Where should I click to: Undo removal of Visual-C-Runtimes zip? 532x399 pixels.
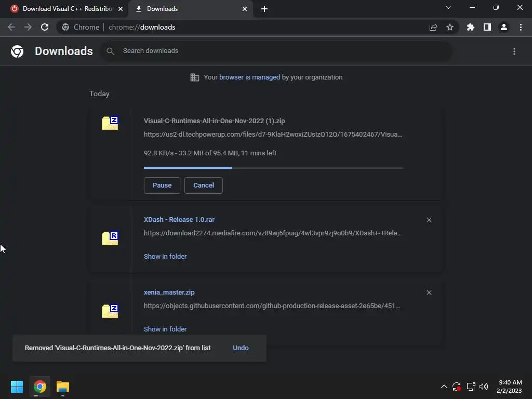pyautogui.click(x=241, y=348)
